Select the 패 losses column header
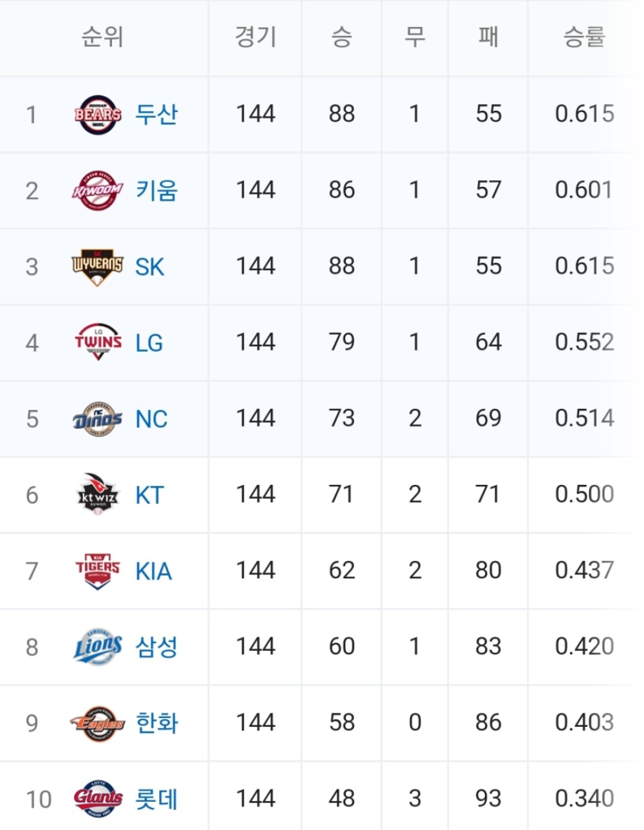The image size is (644, 830). click(488, 37)
